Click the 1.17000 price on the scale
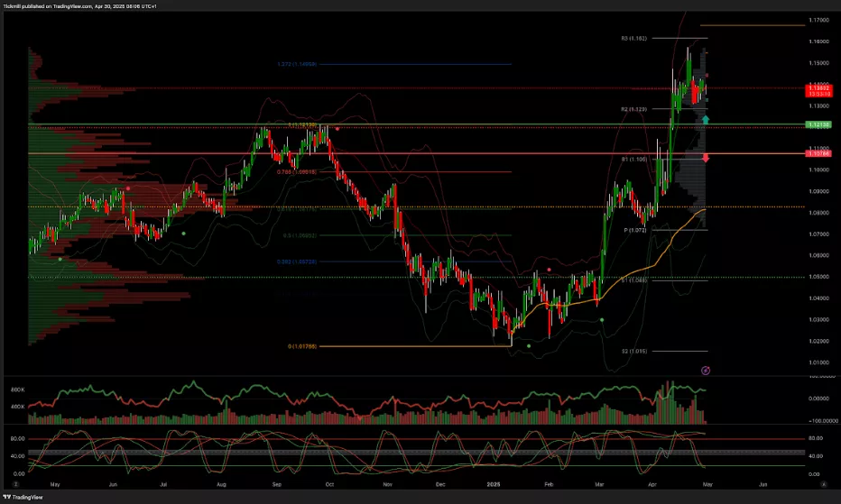Viewport: 841px width, 504px height. click(819, 20)
